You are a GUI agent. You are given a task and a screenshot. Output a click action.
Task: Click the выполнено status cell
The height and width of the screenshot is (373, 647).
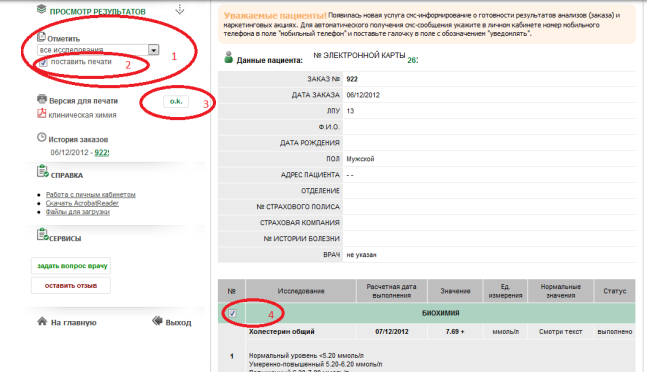point(615,332)
